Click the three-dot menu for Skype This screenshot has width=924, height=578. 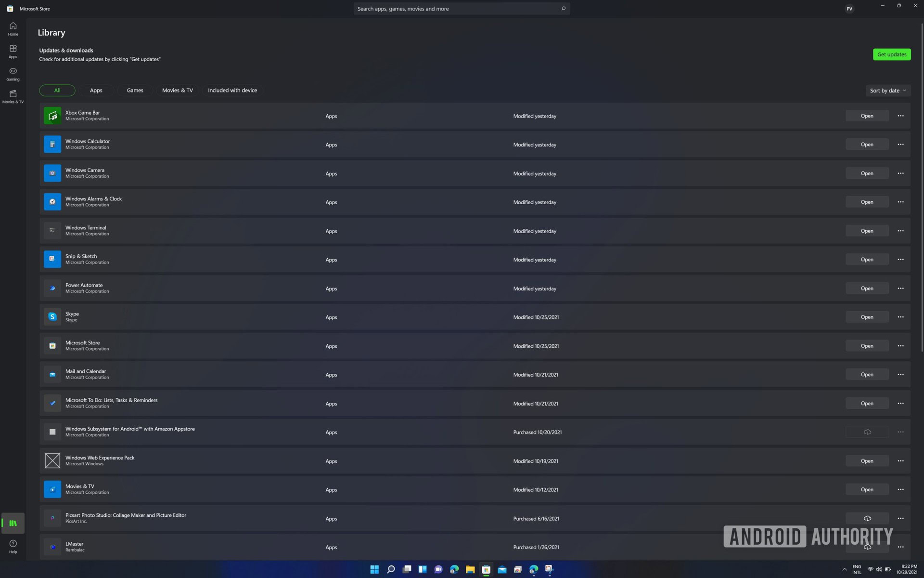(901, 317)
